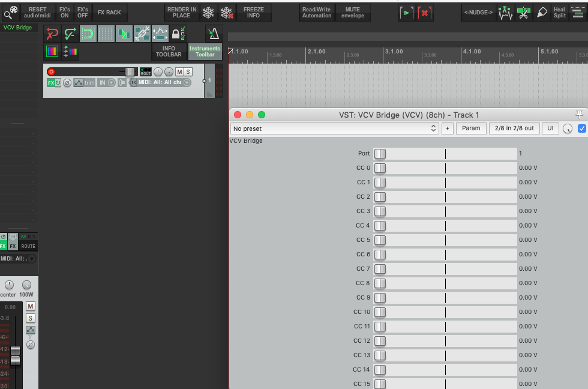This screenshot has height=389, width=588.
Task: Pin the VCV Bridge window on top
Action: pyautogui.click(x=579, y=115)
